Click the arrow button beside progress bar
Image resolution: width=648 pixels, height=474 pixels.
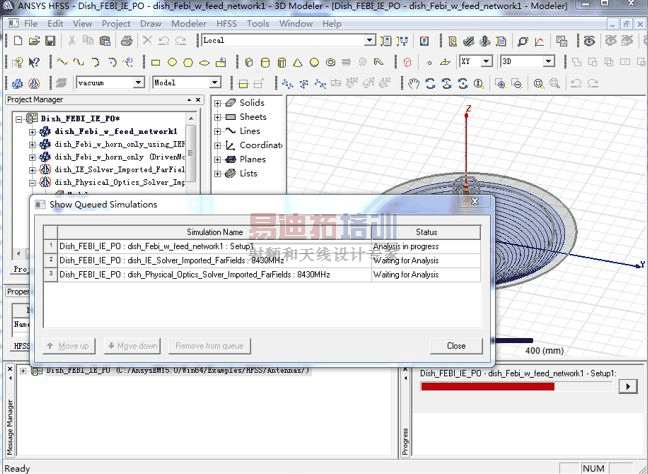pos(627,386)
